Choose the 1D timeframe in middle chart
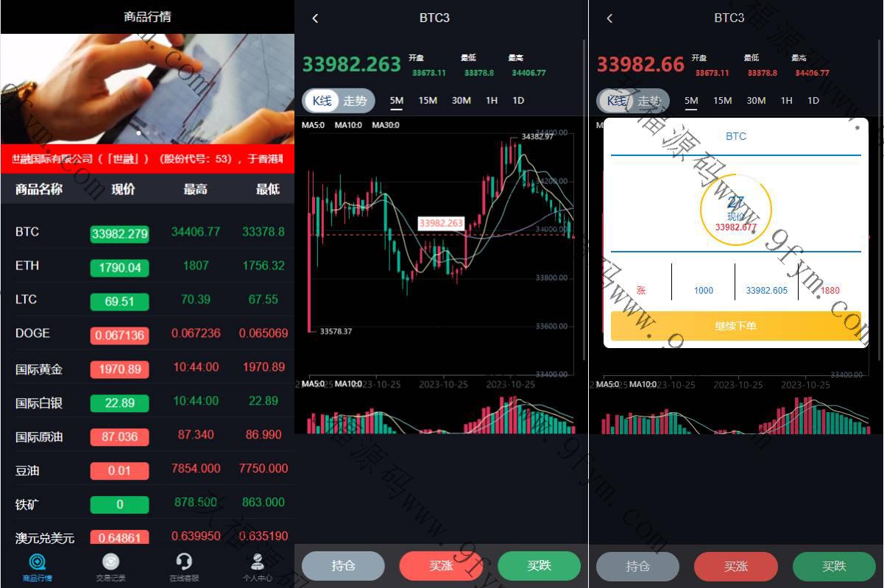Screen dimensions: 884x588 518,101
